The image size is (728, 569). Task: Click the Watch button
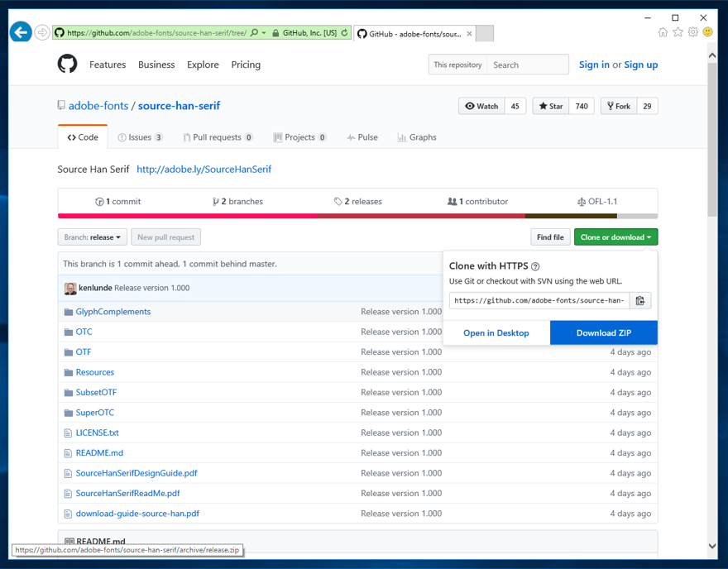click(x=481, y=107)
